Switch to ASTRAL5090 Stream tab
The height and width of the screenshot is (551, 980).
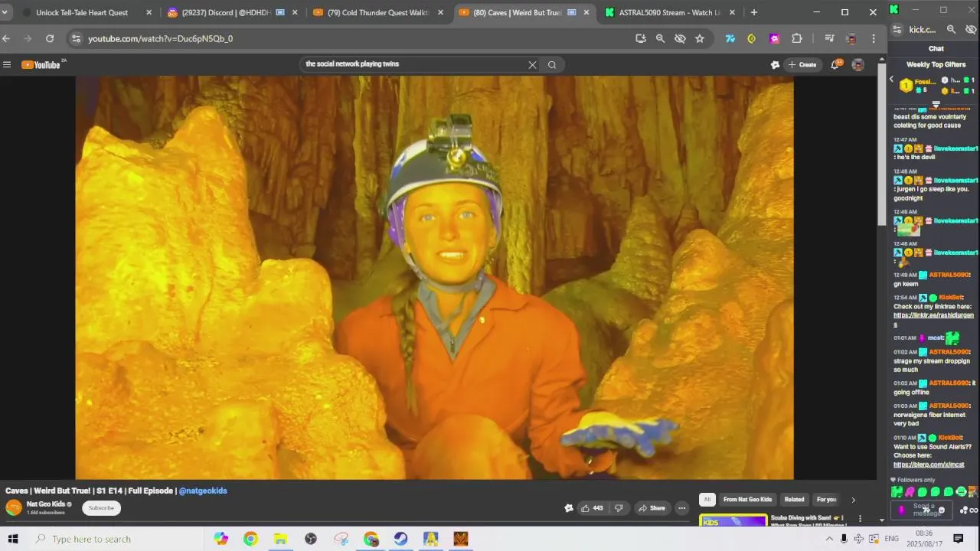(669, 12)
